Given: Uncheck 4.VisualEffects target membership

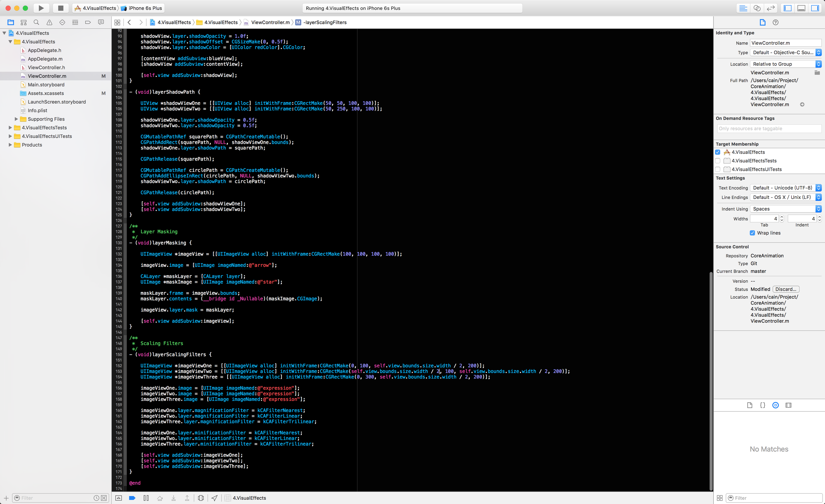Looking at the screenshot, I should (718, 152).
